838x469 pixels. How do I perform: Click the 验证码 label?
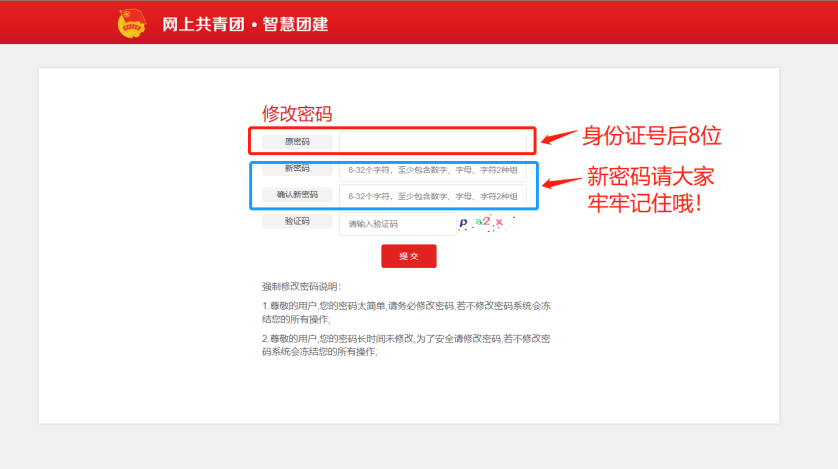pos(297,221)
